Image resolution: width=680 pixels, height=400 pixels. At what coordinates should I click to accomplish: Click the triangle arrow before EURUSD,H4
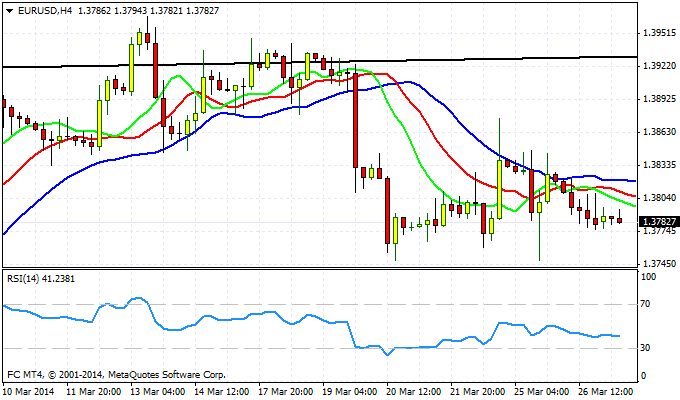point(10,11)
